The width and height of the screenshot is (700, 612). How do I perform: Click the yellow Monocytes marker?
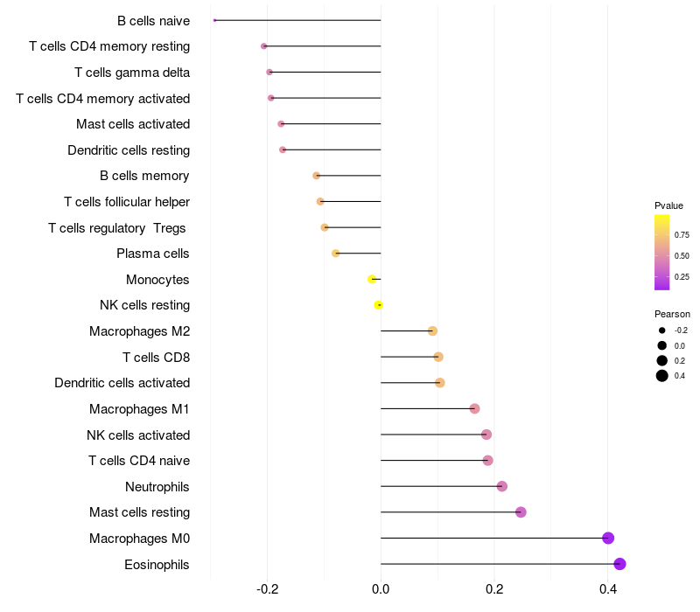tap(371, 279)
